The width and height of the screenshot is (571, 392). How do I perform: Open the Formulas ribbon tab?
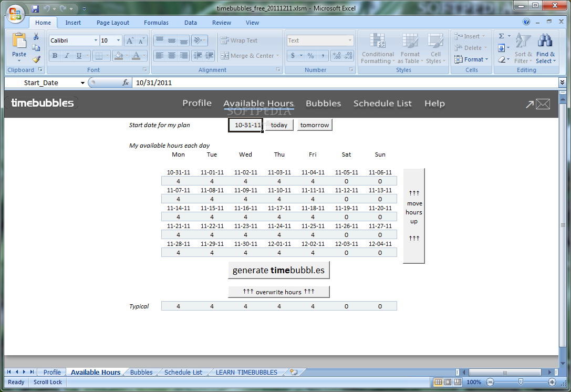point(156,23)
